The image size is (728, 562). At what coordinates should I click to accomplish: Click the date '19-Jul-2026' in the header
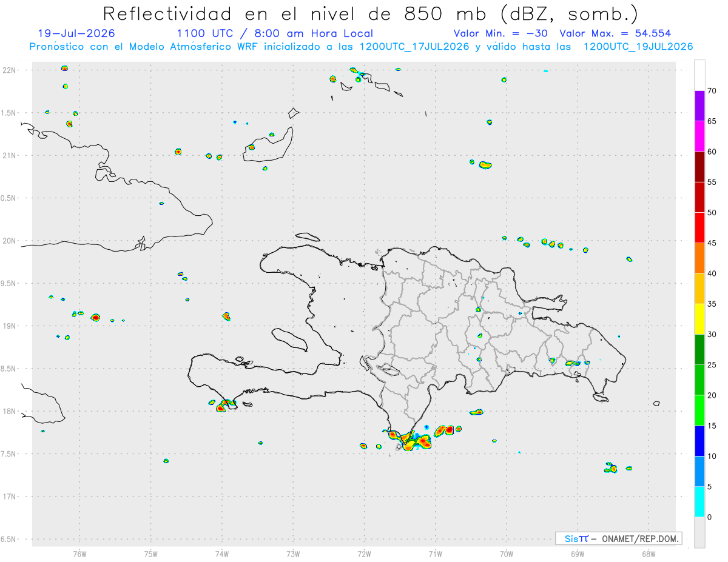76,34
